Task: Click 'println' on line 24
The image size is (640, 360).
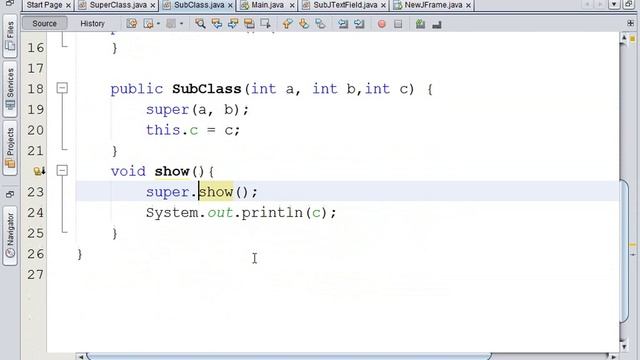Action: pos(272,213)
